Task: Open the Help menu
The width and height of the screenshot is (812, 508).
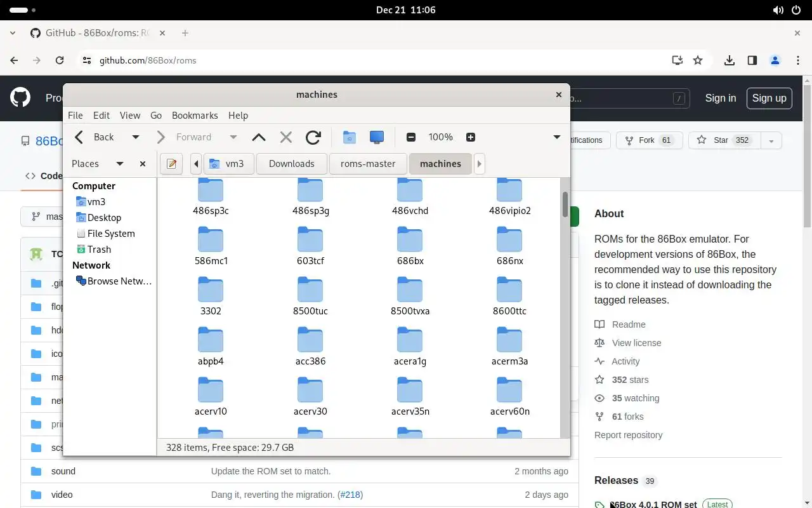Action: coord(238,115)
